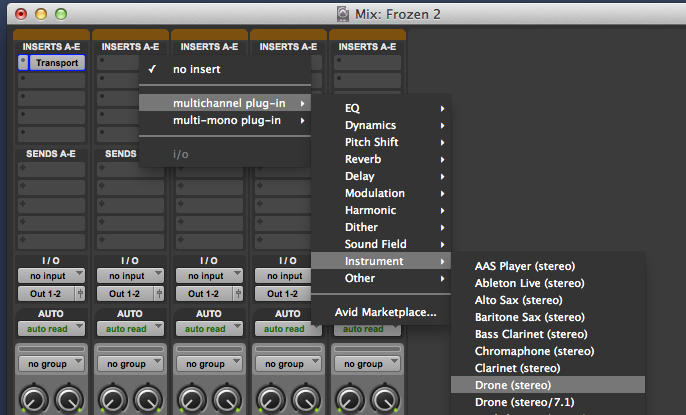Open third track's Out 1-2 output selector

(x=204, y=294)
